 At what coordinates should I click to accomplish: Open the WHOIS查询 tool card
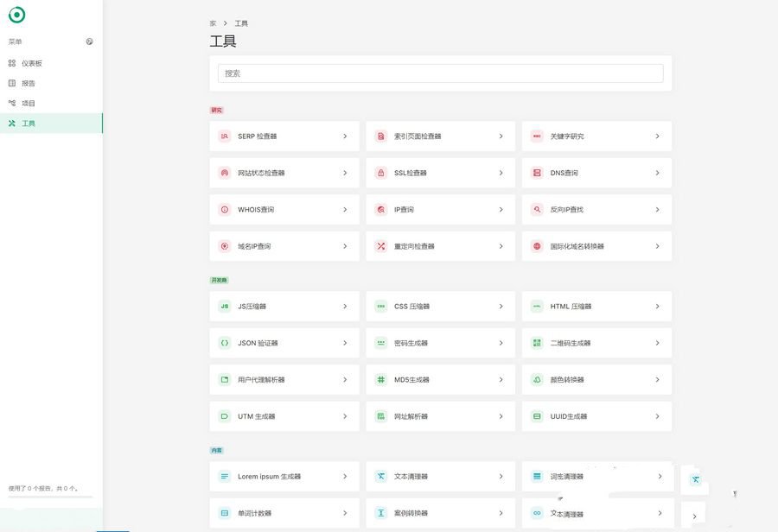pos(284,210)
